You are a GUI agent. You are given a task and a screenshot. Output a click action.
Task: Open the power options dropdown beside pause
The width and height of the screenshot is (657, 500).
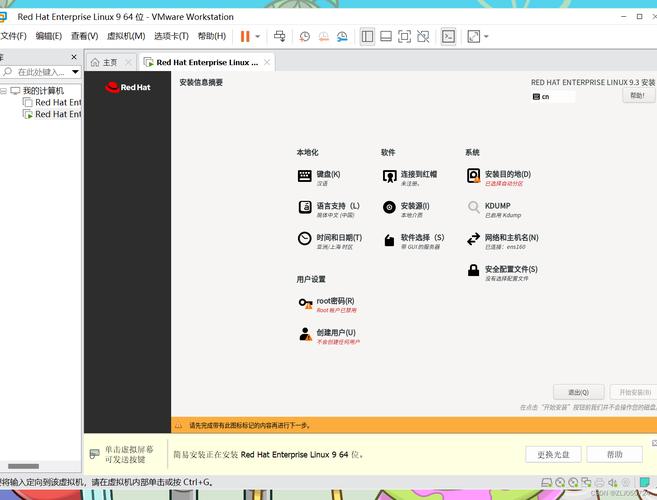point(258,36)
